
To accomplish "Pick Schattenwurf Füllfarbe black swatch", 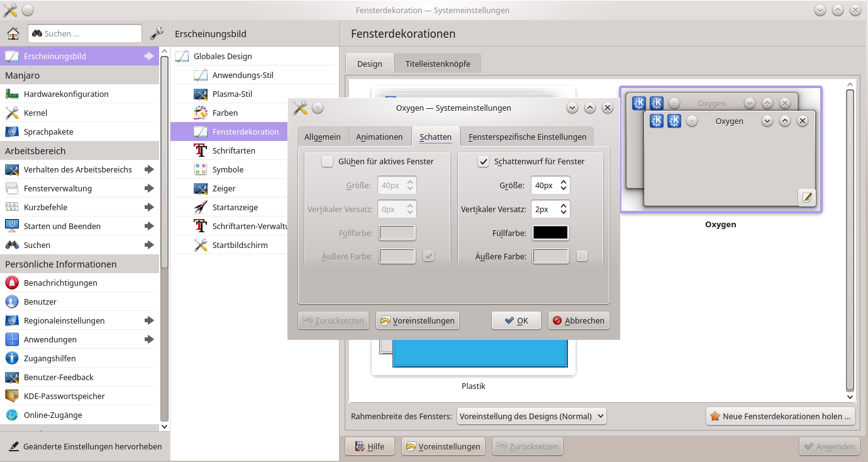I will click(550, 233).
